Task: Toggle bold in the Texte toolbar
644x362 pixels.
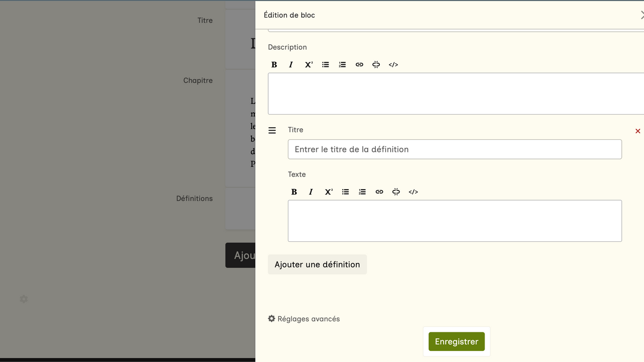Action: click(294, 192)
